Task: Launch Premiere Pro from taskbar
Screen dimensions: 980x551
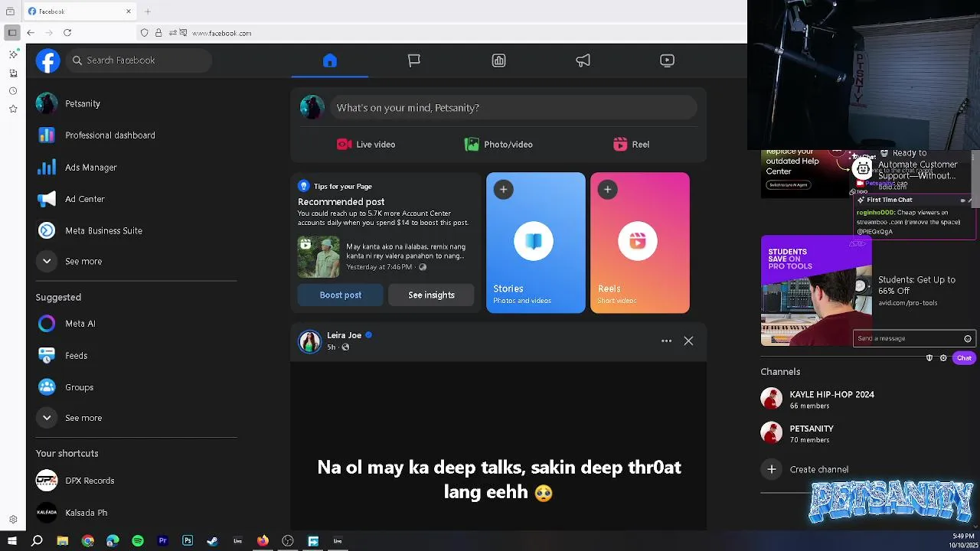Action: (x=162, y=541)
